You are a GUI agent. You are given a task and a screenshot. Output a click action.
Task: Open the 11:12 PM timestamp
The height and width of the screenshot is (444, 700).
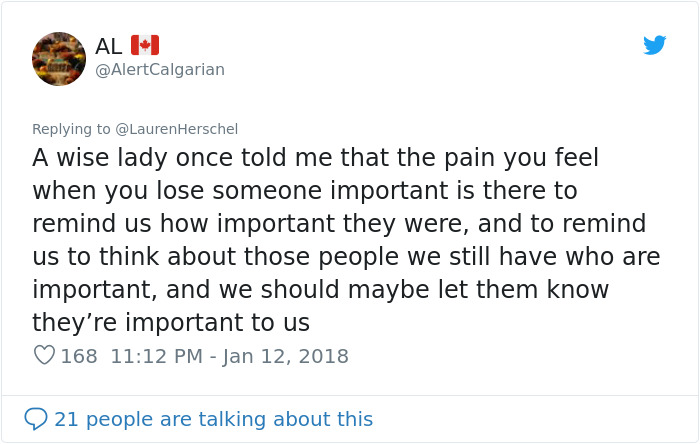click(x=156, y=356)
